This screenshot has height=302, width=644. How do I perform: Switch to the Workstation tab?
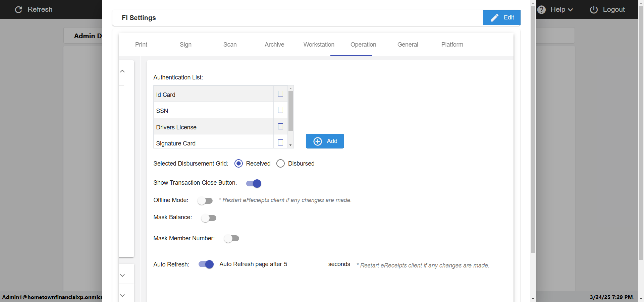click(319, 45)
